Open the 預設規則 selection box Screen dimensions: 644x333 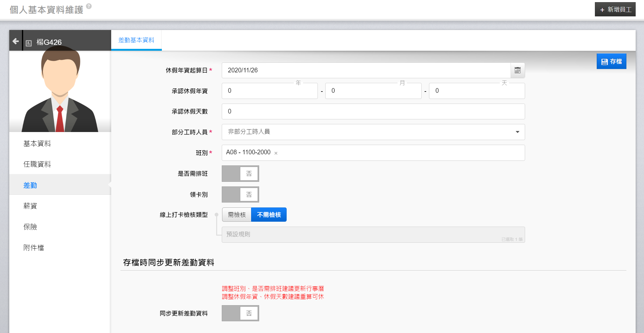(373, 235)
